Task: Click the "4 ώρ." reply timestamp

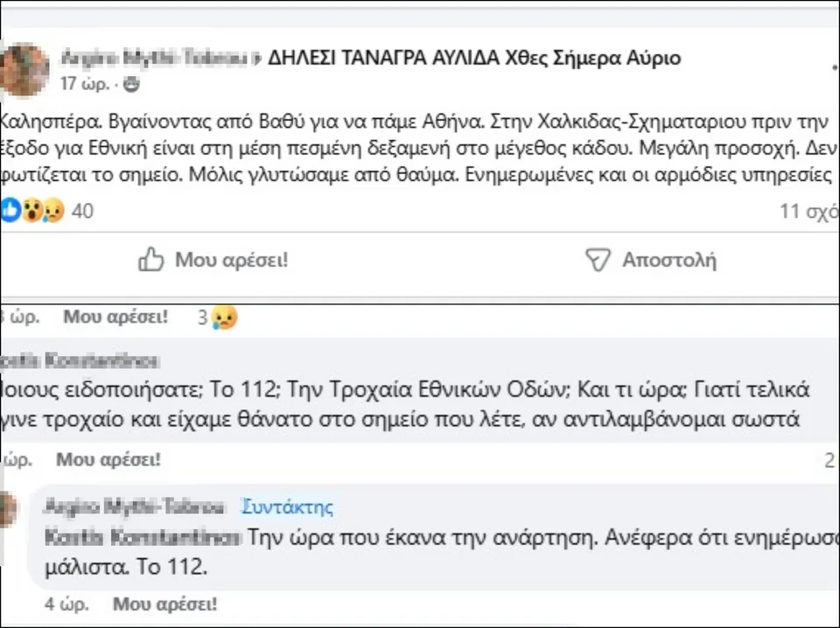Action: click(63, 604)
